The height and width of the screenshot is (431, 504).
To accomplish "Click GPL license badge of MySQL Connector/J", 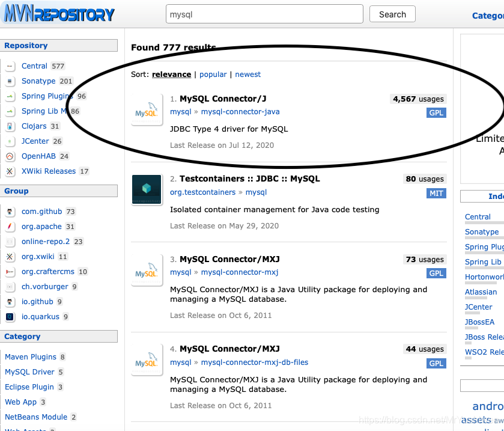I will (436, 113).
